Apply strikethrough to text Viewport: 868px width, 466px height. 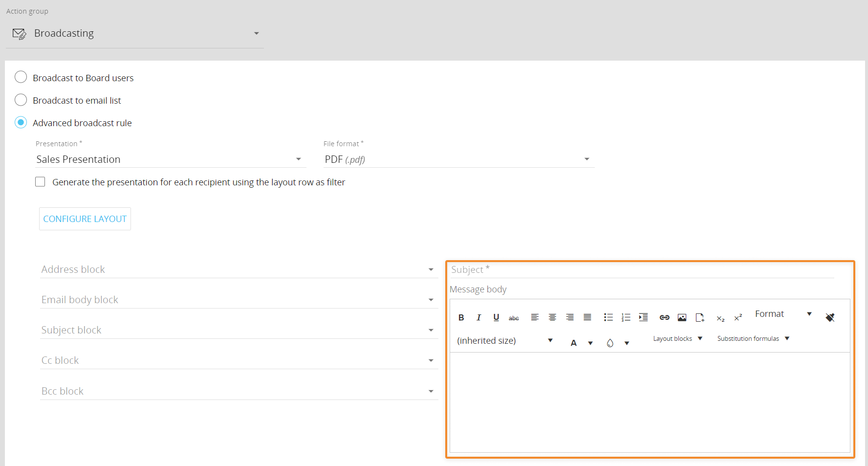[514, 318]
